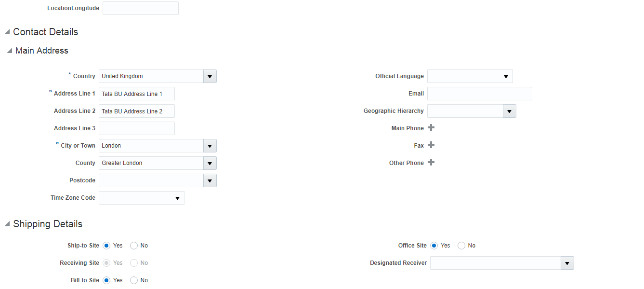This screenshot has height=289, width=644.
Task: Open the Designated Receiver dropdown
Action: [x=567, y=263]
